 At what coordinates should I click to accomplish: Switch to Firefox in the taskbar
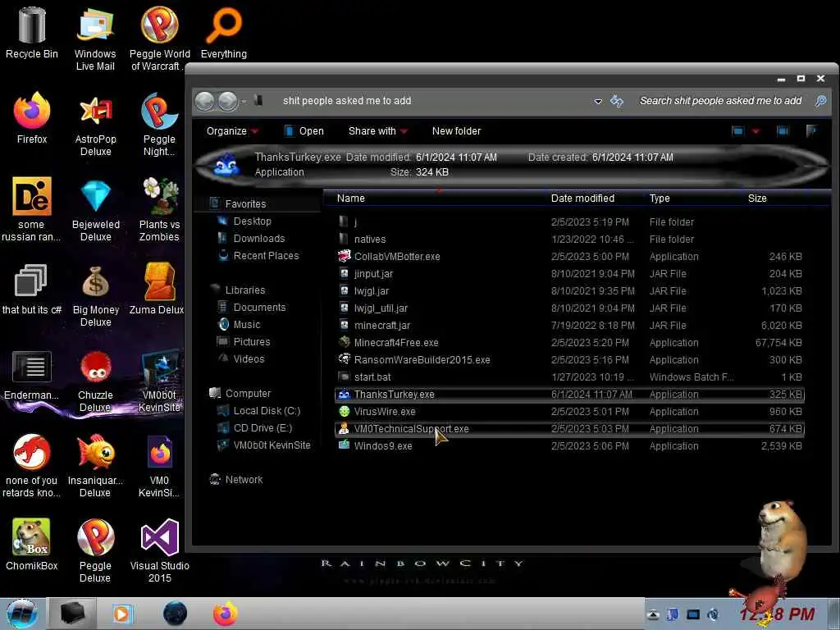click(x=226, y=614)
